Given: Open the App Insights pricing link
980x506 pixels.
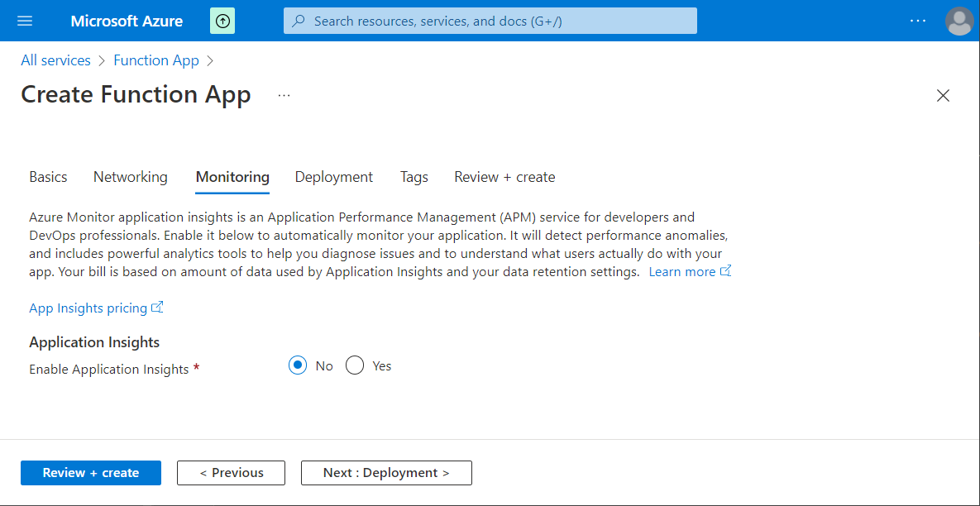Looking at the screenshot, I should [x=96, y=308].
